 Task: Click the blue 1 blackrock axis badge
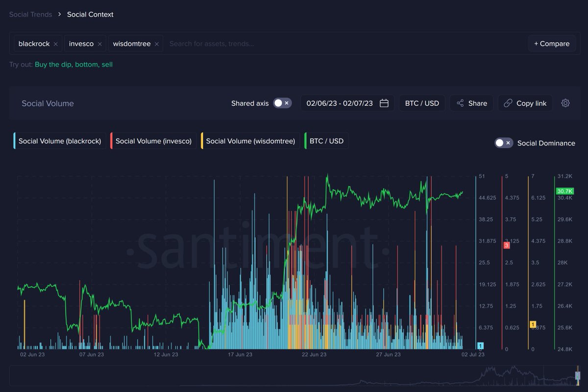click(x=481, y=346)
